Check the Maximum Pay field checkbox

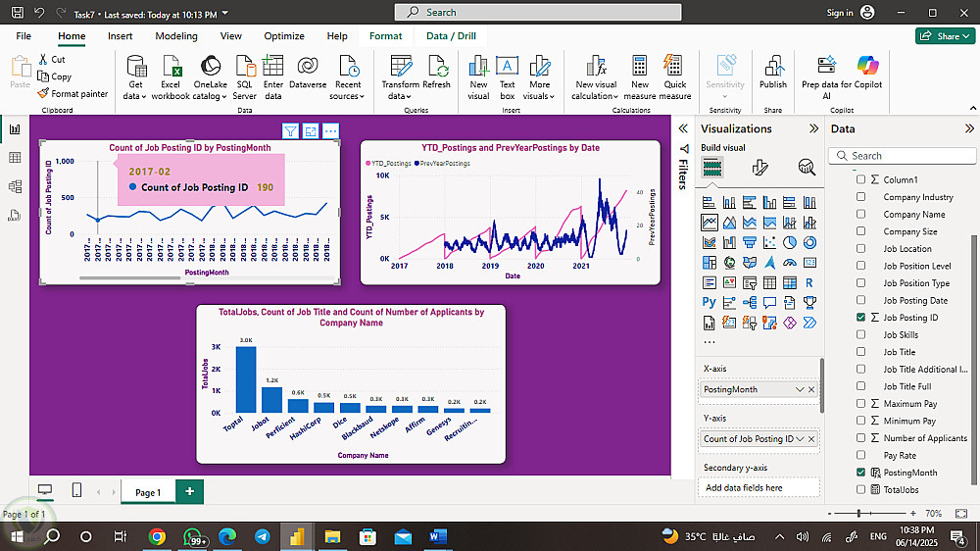pos(860,403)
